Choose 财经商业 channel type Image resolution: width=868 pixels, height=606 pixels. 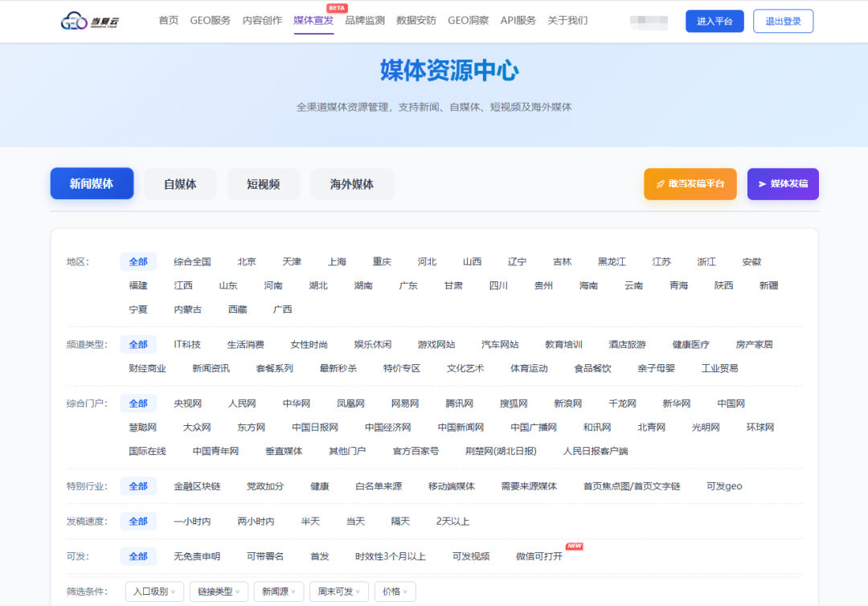tap(147, 368)
